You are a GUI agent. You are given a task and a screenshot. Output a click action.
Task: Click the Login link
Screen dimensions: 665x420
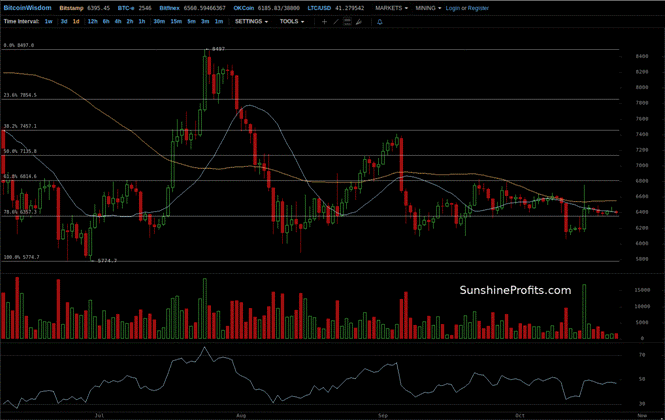(x=454, y=7)
